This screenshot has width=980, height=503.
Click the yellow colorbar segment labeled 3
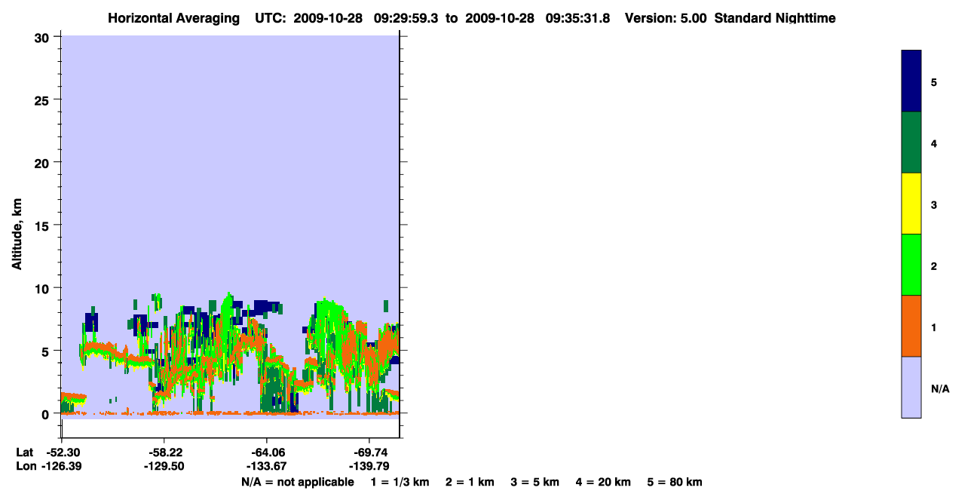[x=911, y=204]
